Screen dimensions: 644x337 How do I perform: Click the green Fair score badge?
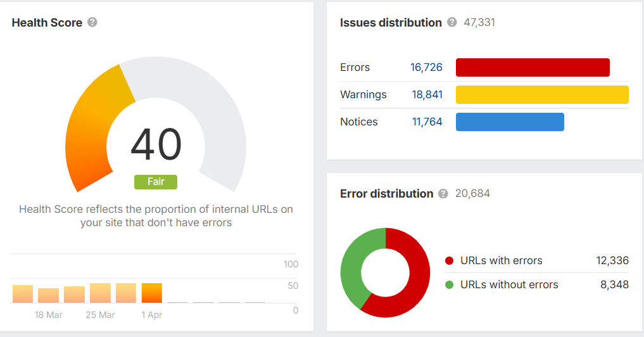pos(156,182)
